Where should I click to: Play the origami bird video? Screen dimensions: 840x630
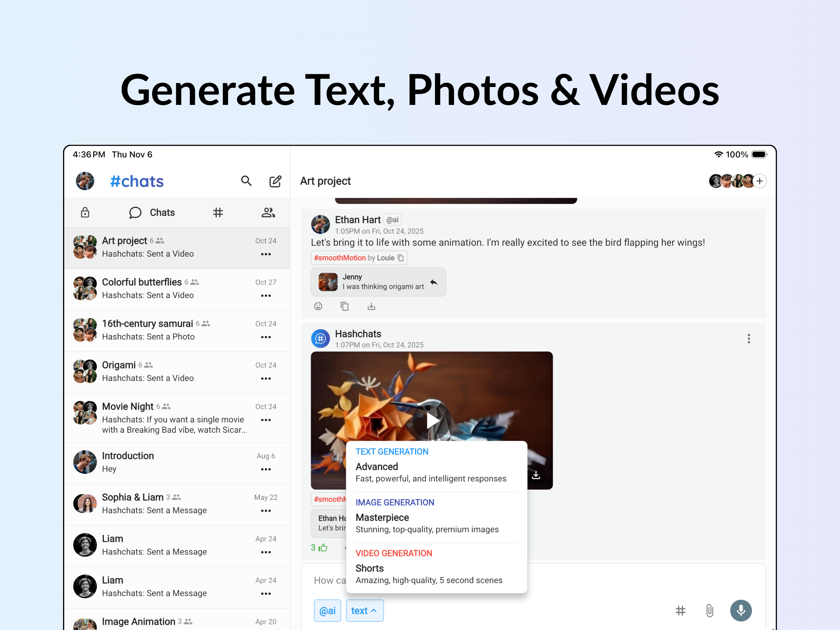coord(432,420)
